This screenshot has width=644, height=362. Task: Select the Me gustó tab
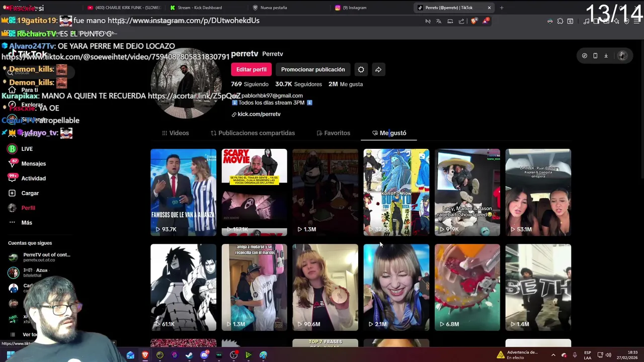point(389,133)
